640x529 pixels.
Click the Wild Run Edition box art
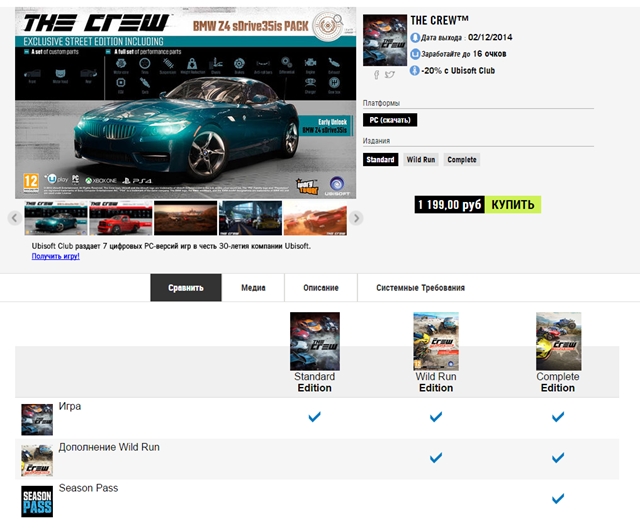[436, 341]
